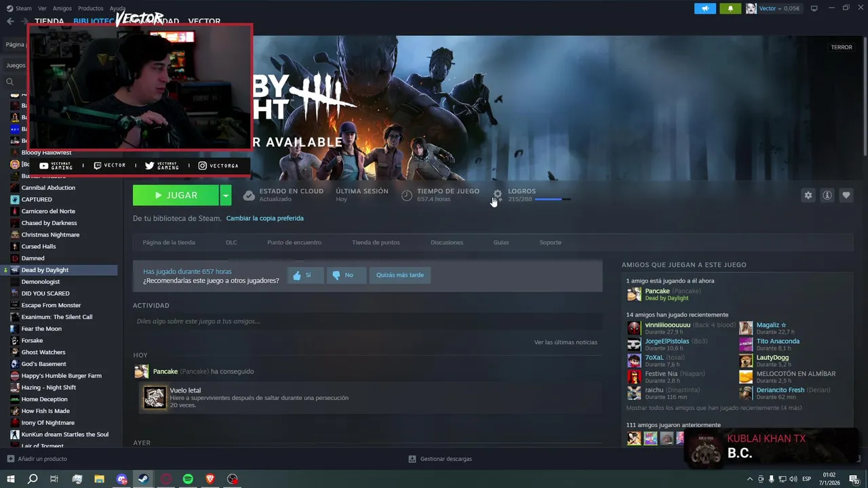The height and width of the screenshot is (488, 868).
Task: Click the TERROR genre tag
Action: 842,47
